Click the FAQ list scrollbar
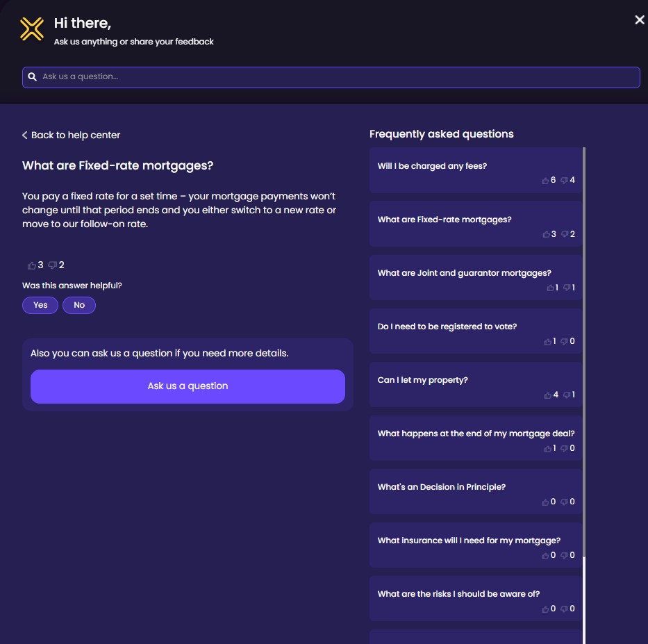648x644 pixels. [584, 347]
